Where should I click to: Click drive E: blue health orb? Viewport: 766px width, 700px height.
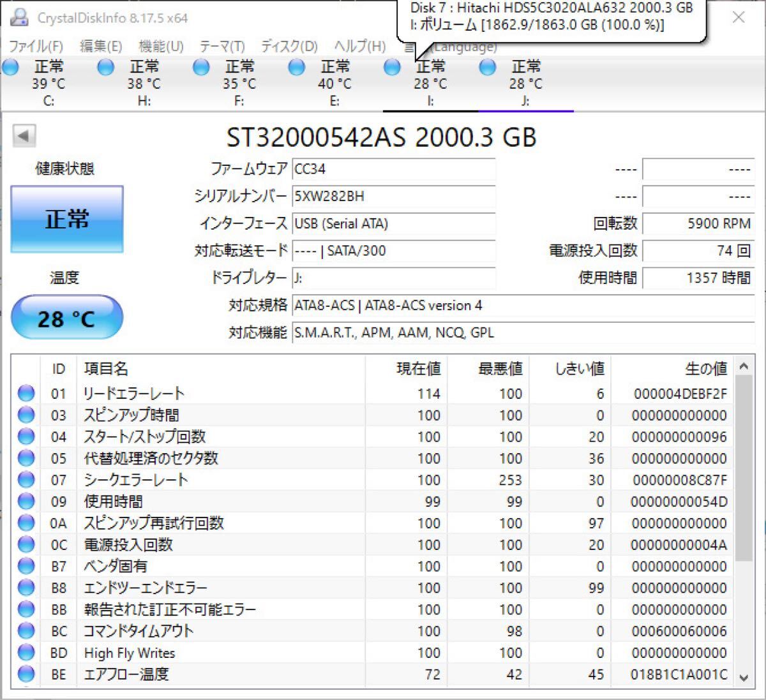click(297, 67)
